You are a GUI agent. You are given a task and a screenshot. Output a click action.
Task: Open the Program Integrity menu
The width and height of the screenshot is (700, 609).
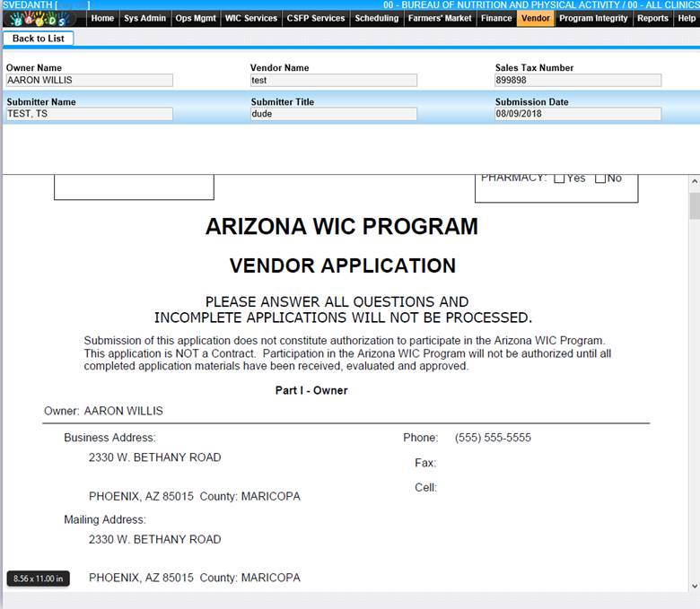click(593, 18)
